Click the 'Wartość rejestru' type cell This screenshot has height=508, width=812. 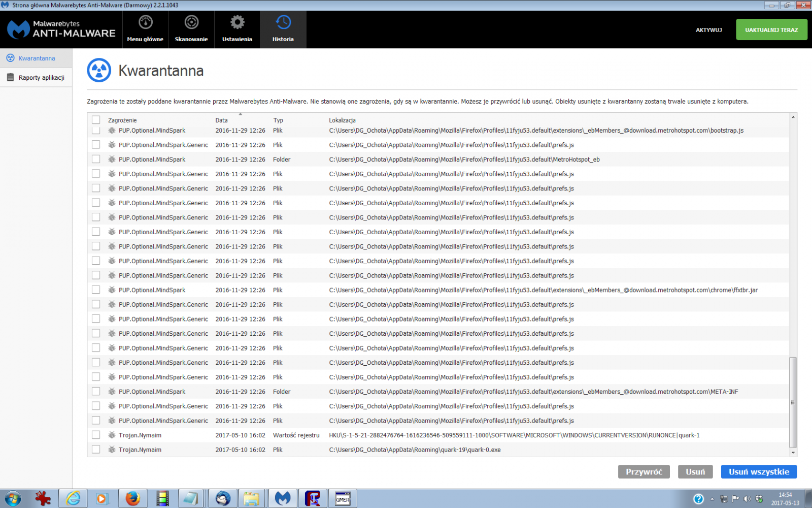coord(296,435)
